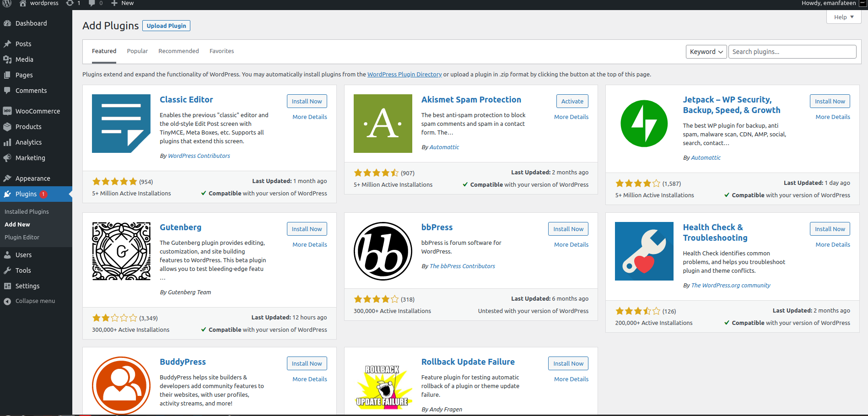Click the Upload Plugin button

click(x=166, y=26)
